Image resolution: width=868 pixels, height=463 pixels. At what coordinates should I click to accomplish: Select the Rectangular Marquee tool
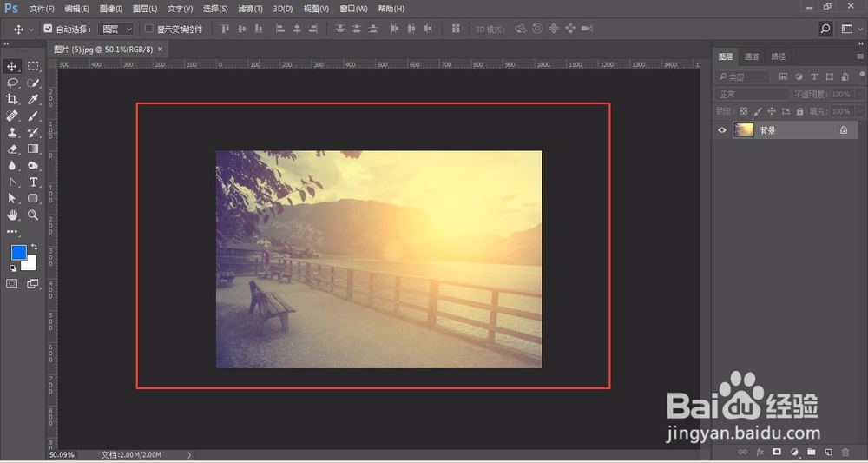point(33,67)
